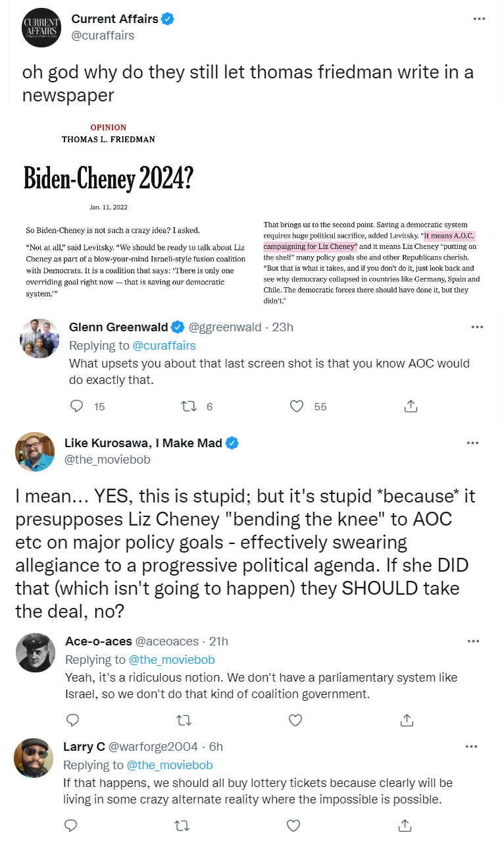Retweet Glenn Greenwald's reply
Screen dimensions: 504x843
coord(189,406)
